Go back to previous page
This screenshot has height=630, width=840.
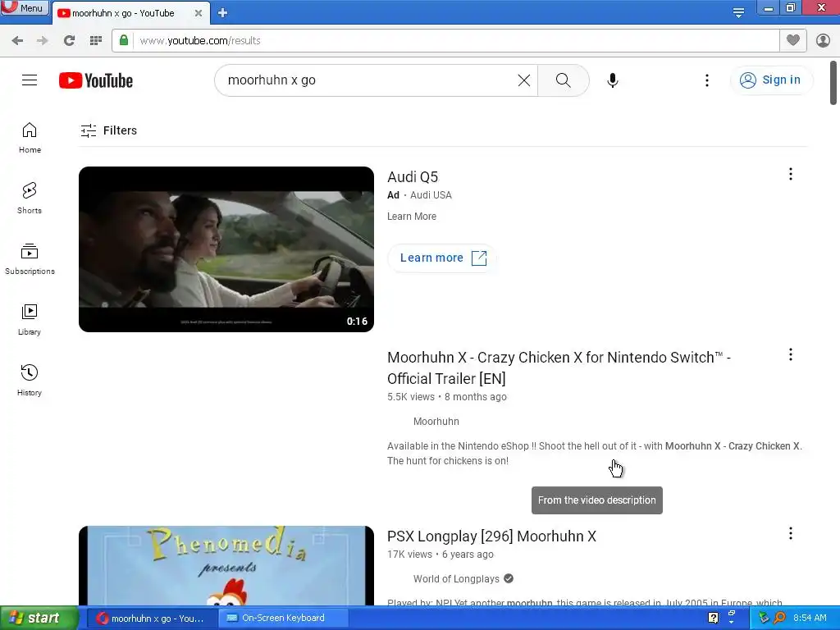tap(17, 41)
